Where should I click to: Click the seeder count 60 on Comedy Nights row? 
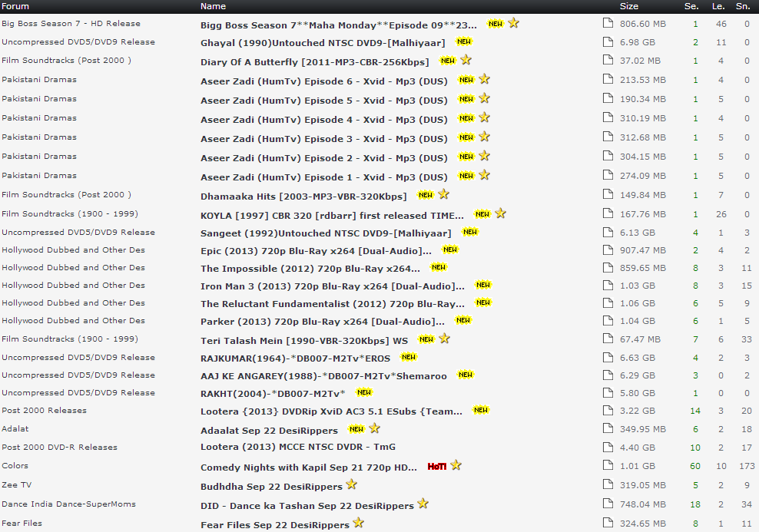(x=695, y=466)
